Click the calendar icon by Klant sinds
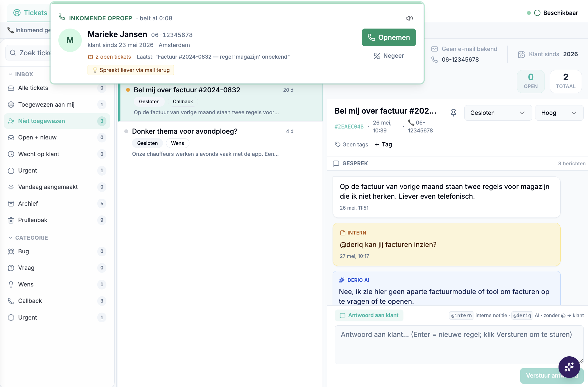588x387 pixels. tap(521, 54)
